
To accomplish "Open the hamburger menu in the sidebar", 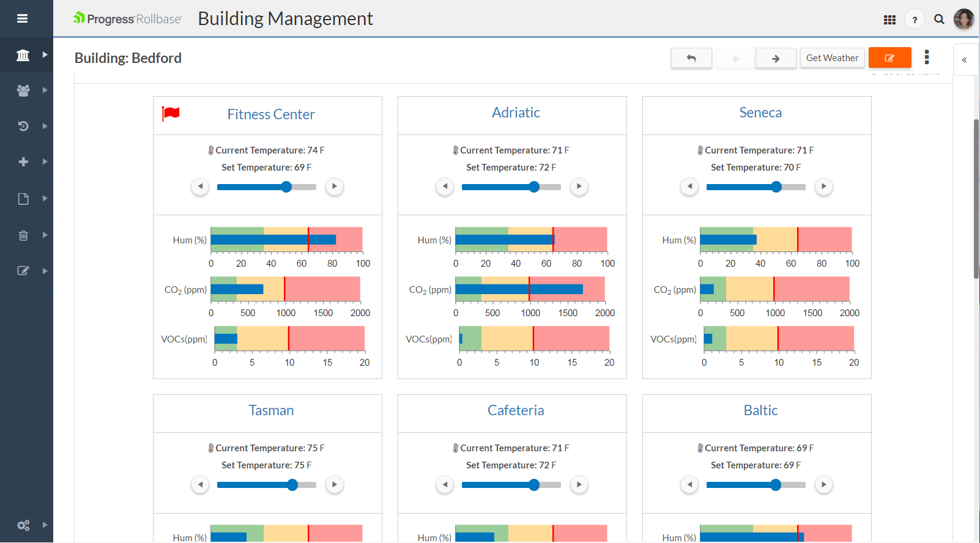I will click(23, 18).
